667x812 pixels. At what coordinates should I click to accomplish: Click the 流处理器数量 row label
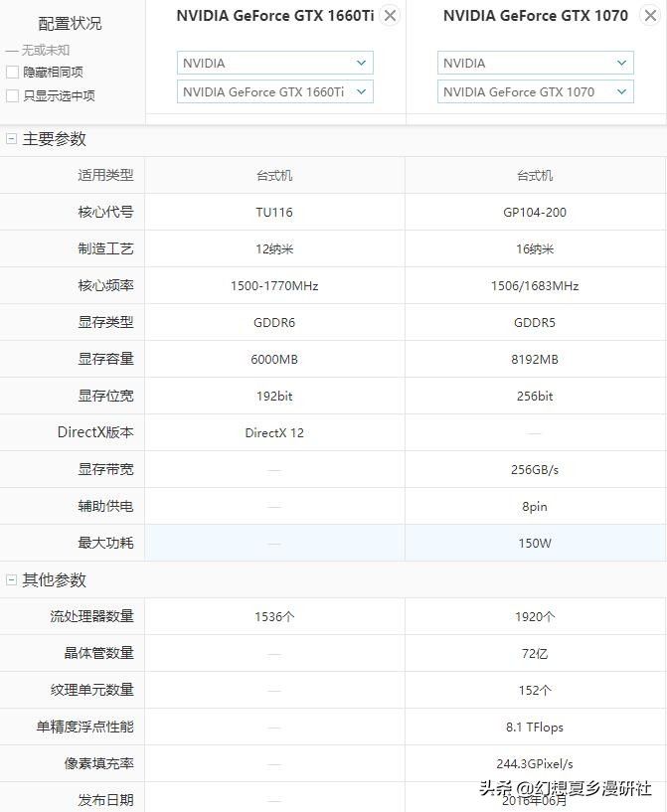click(91, 616)
